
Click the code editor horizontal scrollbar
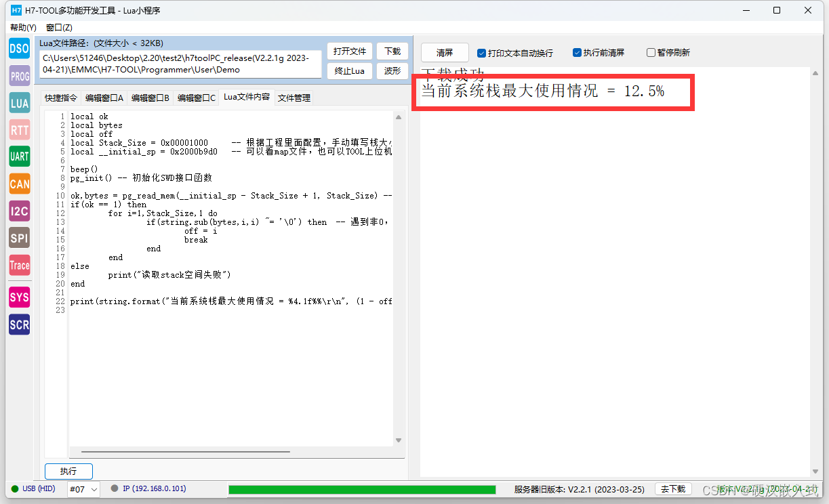(x=185, y=452)
